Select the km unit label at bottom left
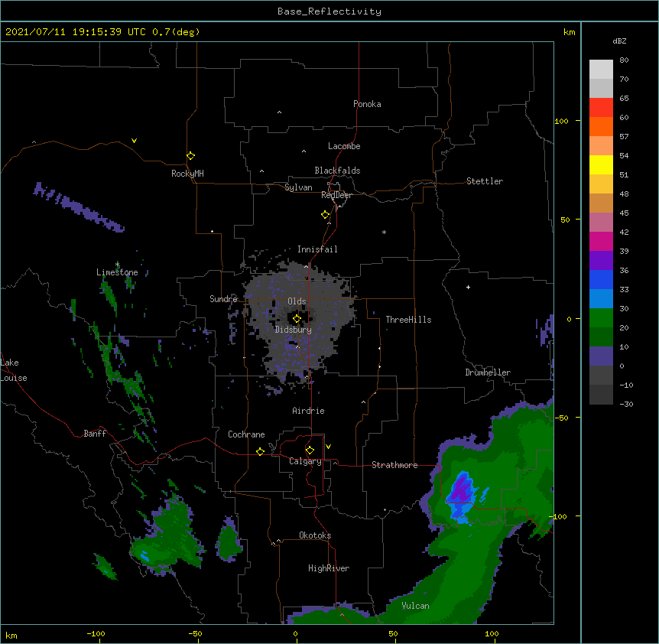Viewport: 659px width, 644px height. tap(11, 635)
